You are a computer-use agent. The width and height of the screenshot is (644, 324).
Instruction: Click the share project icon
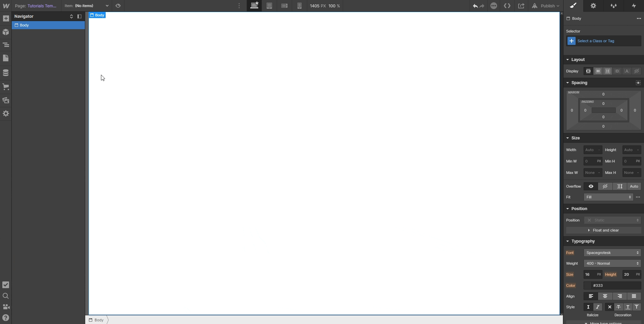[521, 6]
